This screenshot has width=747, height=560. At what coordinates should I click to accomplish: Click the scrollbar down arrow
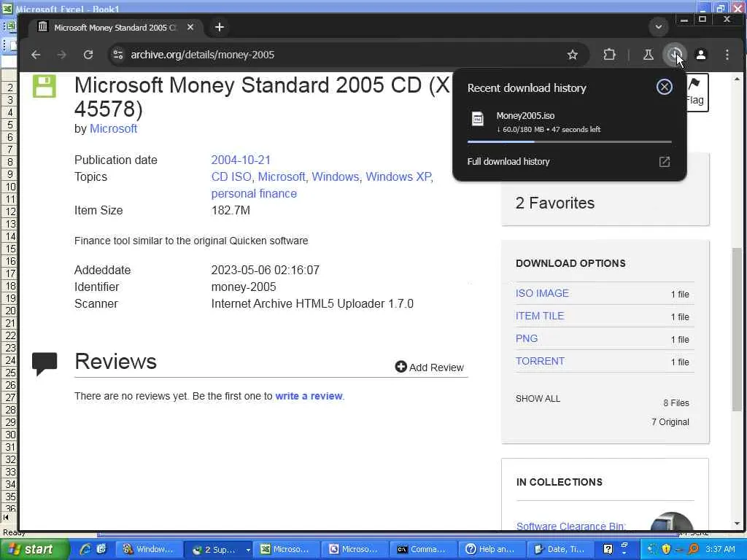pos(737,524)
